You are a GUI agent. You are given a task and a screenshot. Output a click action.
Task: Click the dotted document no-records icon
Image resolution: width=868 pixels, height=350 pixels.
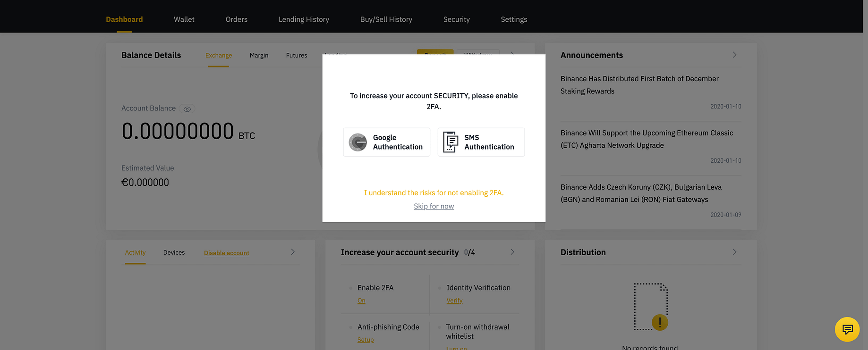tap(651, 307)
